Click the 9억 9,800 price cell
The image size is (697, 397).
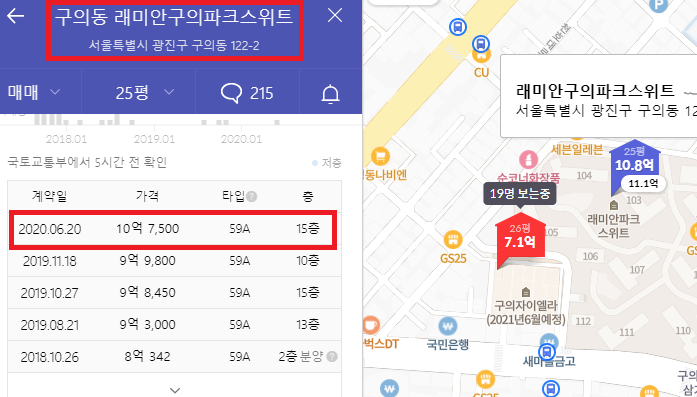click(x=148, y=261)
